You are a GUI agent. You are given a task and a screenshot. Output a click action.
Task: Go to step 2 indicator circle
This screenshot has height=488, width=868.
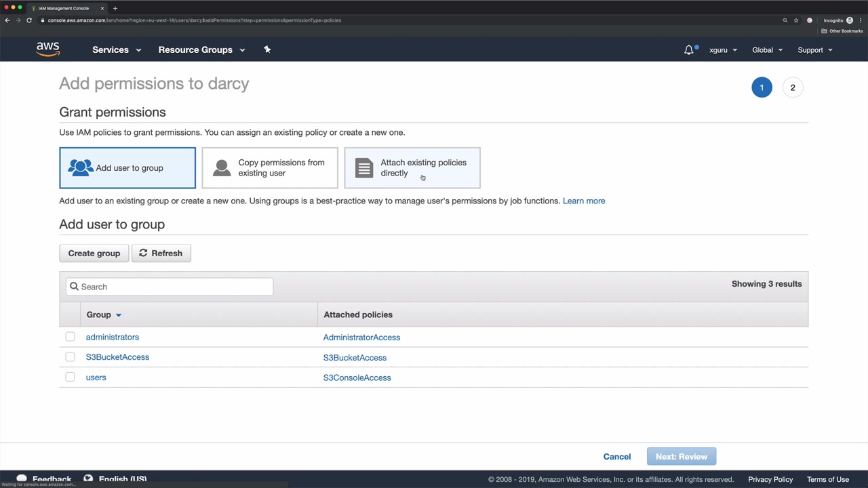pyautogui.click(x=793, y=87)
